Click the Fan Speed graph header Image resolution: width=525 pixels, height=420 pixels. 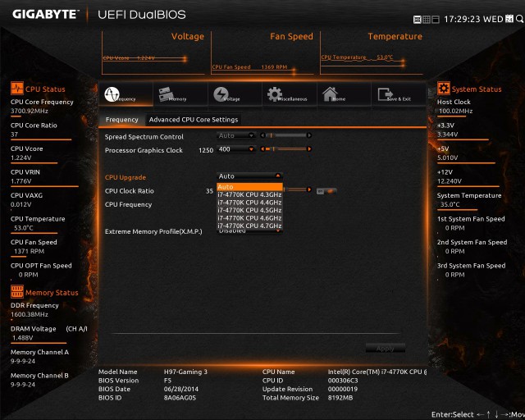click(291, 36)
